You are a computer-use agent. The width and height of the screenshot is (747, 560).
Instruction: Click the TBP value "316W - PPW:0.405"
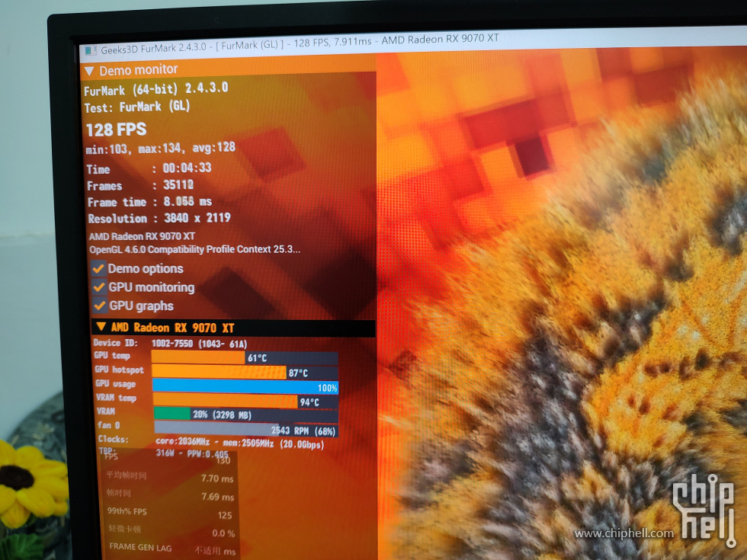click(192, 453)
